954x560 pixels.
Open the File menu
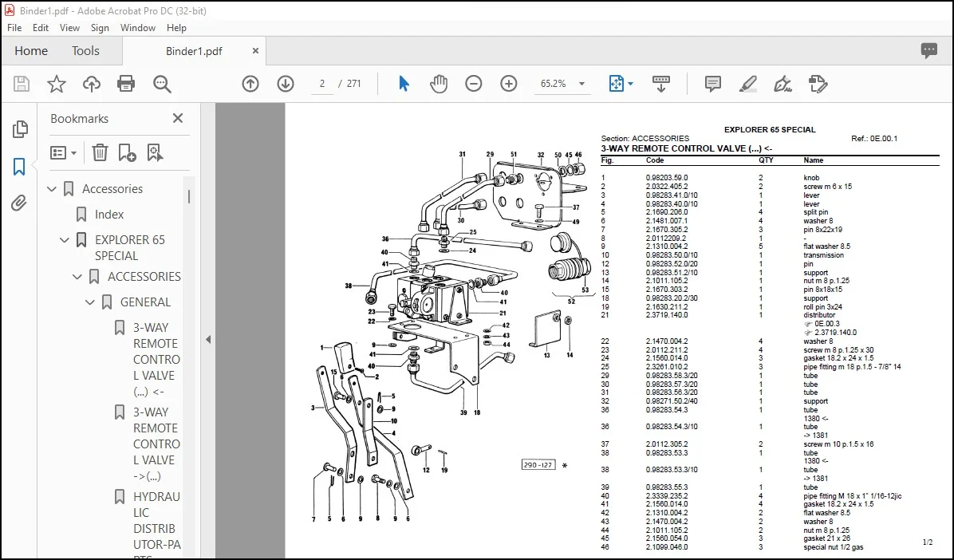point(14,28)
